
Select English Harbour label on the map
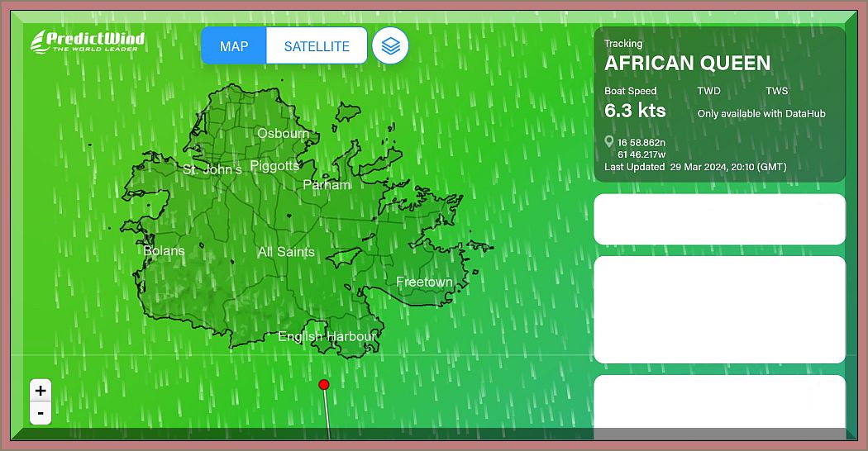tap(327, 337)
